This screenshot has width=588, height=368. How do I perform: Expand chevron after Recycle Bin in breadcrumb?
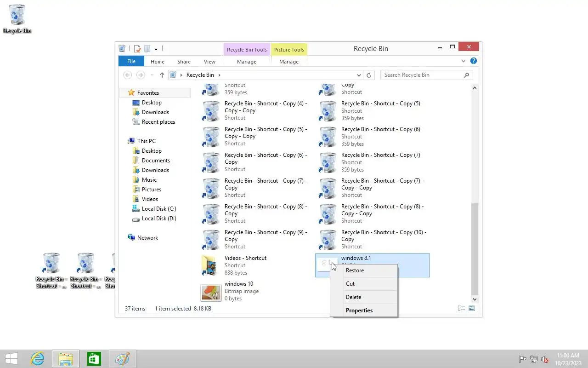[219, 75]
